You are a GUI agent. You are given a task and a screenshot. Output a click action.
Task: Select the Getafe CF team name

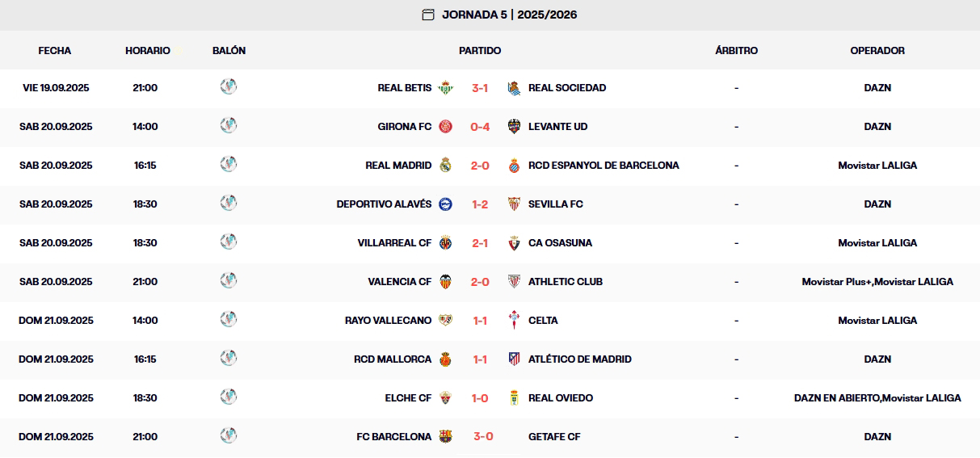[x=554, y=437]
